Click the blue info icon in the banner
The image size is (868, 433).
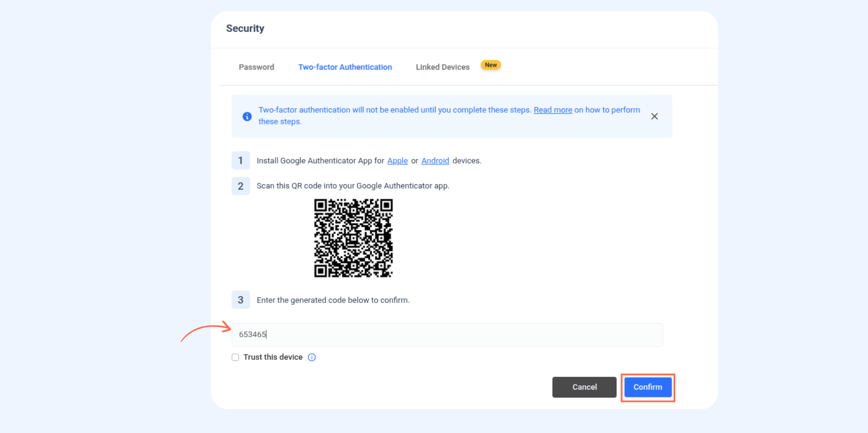pos(247,116)
